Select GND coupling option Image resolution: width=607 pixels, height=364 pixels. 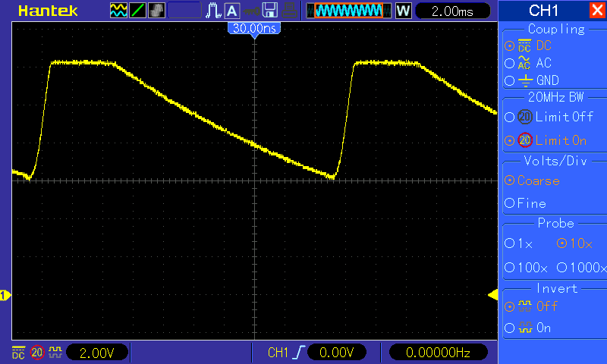pyautogui.click(x=532, y=80)
